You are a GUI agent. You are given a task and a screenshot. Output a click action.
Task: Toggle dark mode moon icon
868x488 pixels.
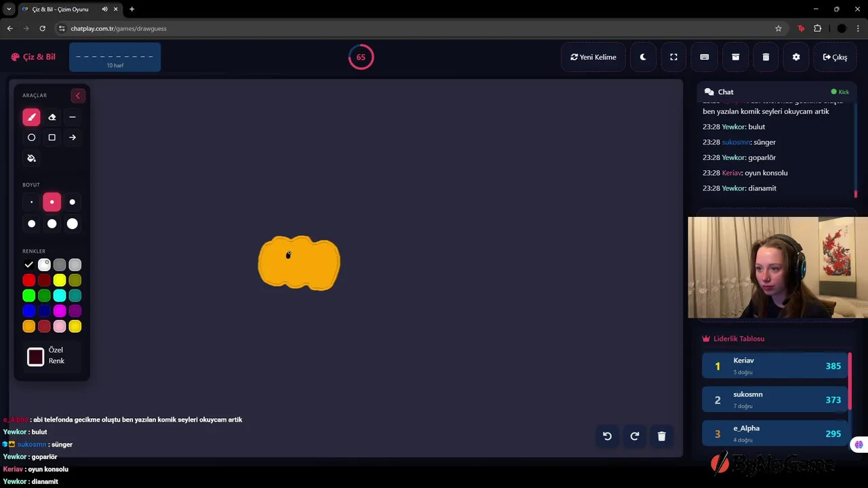pos(643,57)
